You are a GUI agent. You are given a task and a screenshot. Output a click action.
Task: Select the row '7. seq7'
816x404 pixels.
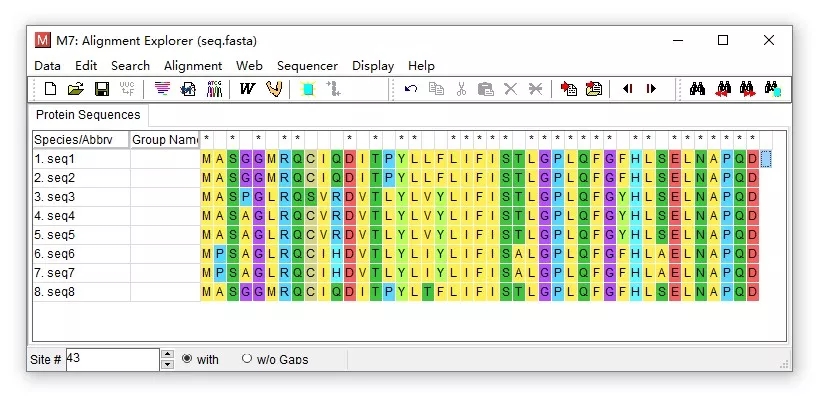[x=81, y=273]
